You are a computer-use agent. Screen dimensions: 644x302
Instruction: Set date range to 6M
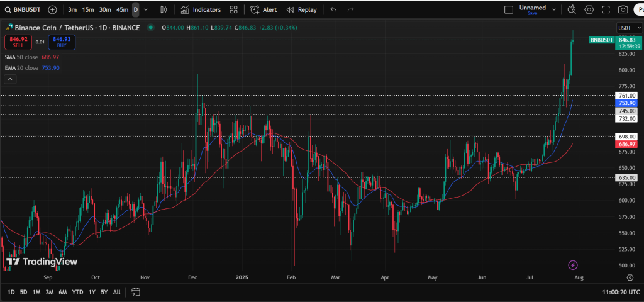[63, 292]
